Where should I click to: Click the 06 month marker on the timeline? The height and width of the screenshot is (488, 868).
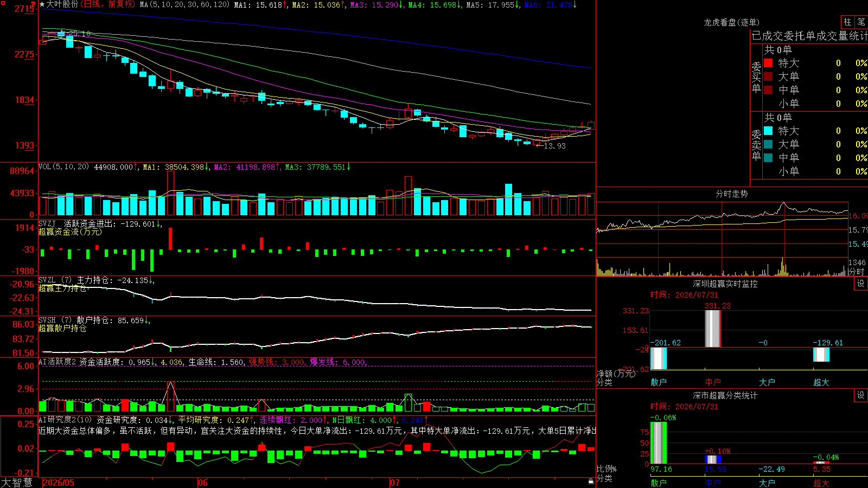(x=202, y=483)
